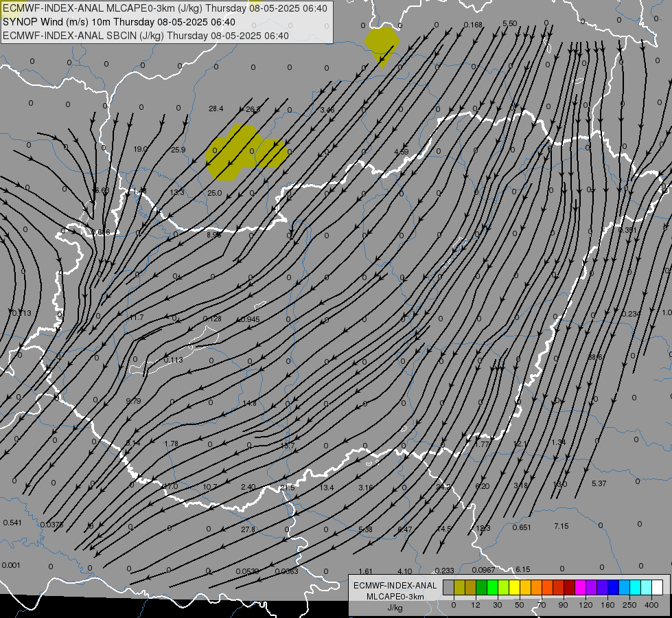
Task: Pick the pale cyan legend swatch
Action: 647,588
